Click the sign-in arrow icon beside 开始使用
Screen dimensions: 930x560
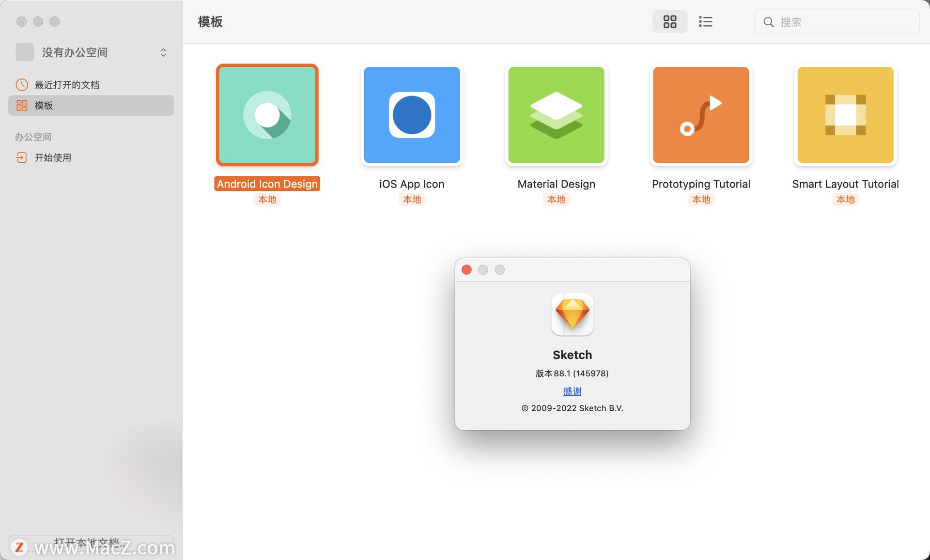22,157
